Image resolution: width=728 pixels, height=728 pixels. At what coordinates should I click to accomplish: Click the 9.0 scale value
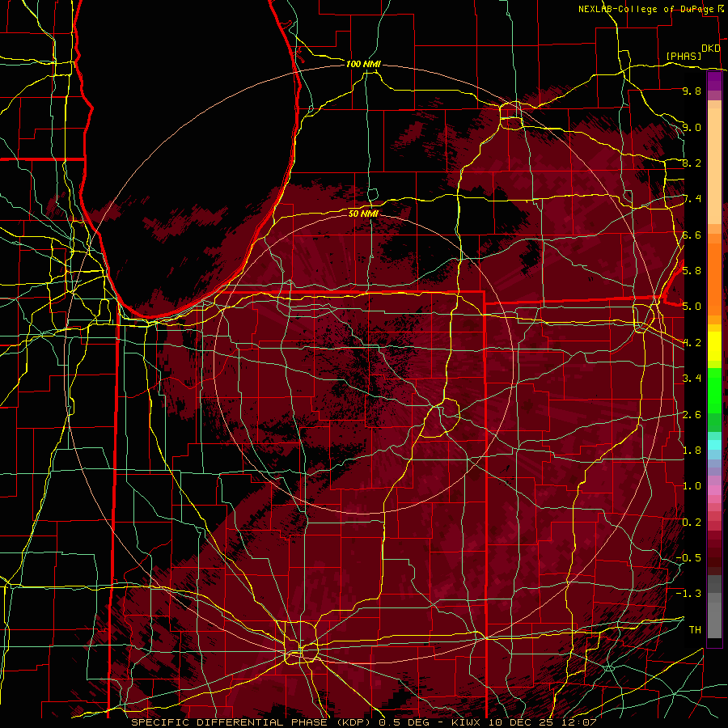(692, 127)
